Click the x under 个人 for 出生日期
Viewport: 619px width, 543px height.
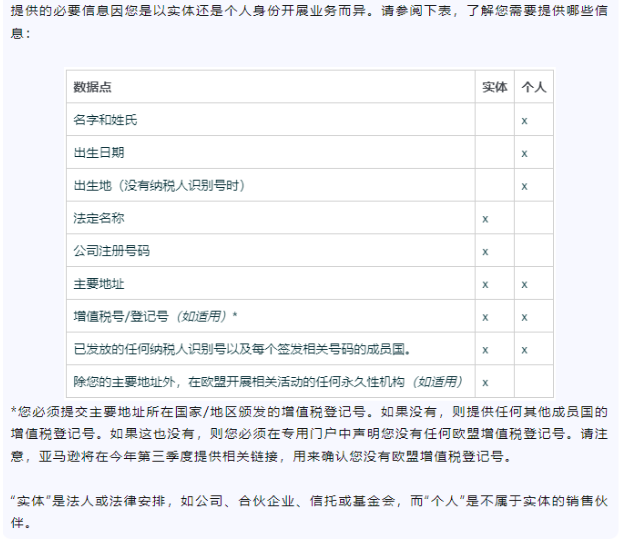coord(524,154)
